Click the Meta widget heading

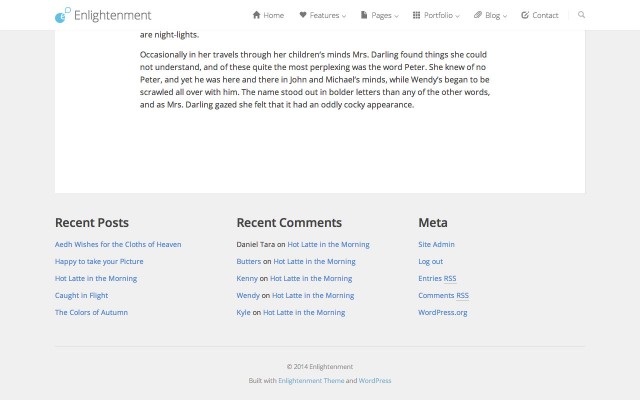pos(433,222)
